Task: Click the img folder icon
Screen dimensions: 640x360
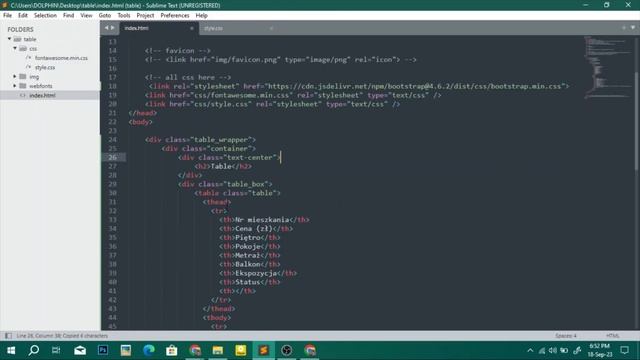Action: [23, 77]
